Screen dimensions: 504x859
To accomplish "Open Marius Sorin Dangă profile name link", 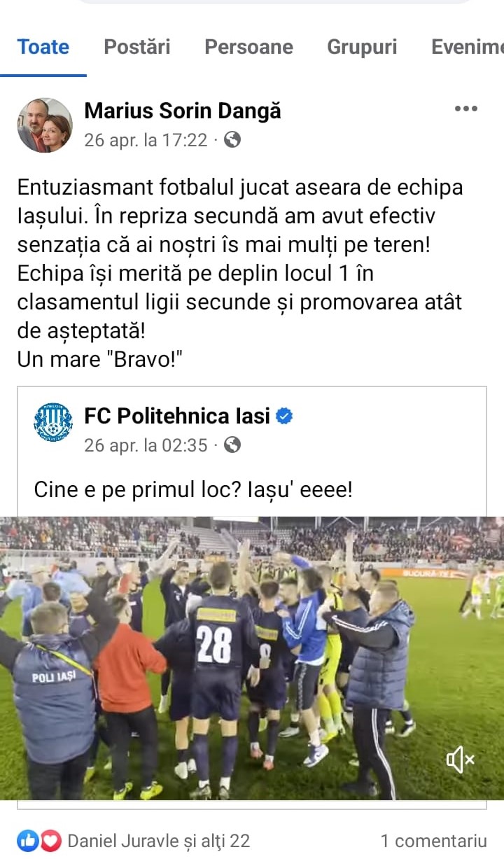I will 183,111.
